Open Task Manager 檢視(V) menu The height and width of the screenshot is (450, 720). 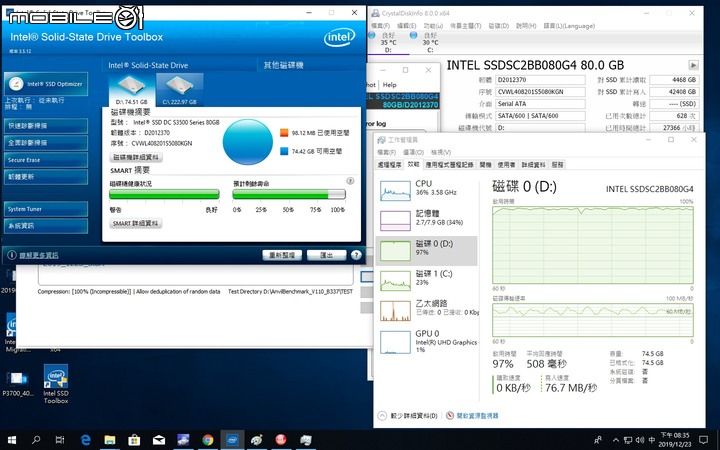point(441,152)
